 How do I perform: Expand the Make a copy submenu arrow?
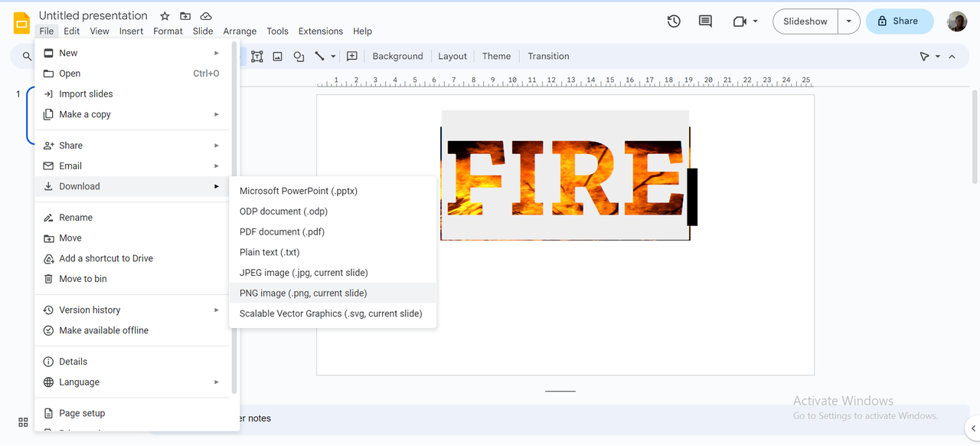click(x=217, y=114)
